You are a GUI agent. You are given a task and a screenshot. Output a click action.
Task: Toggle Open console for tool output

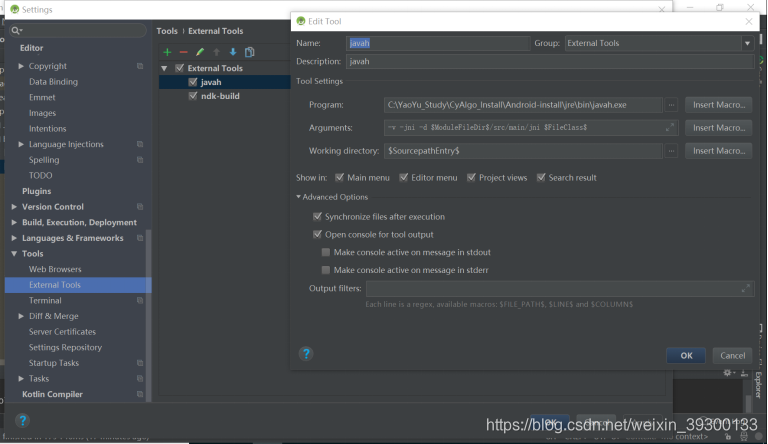317,234
